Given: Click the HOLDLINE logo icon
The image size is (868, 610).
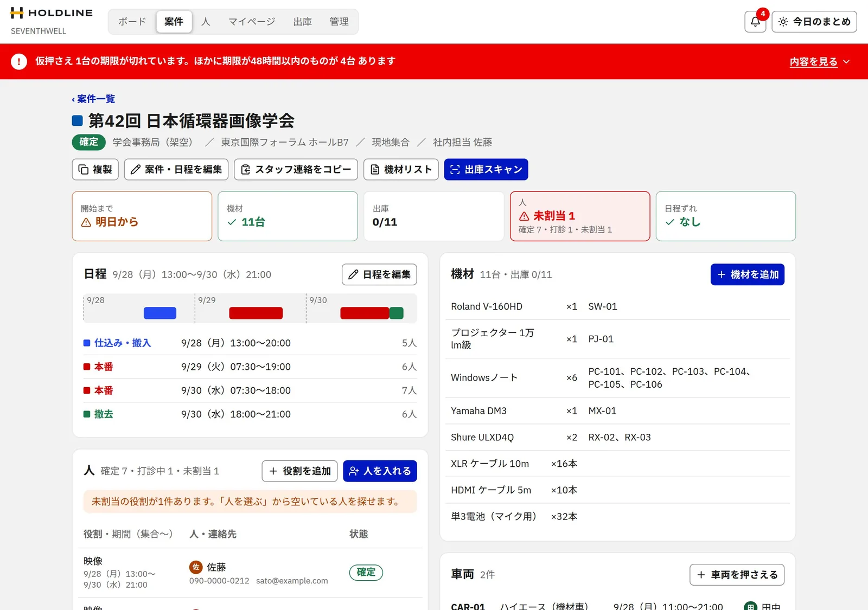Looking at the screenshot, I should point(17,13).
